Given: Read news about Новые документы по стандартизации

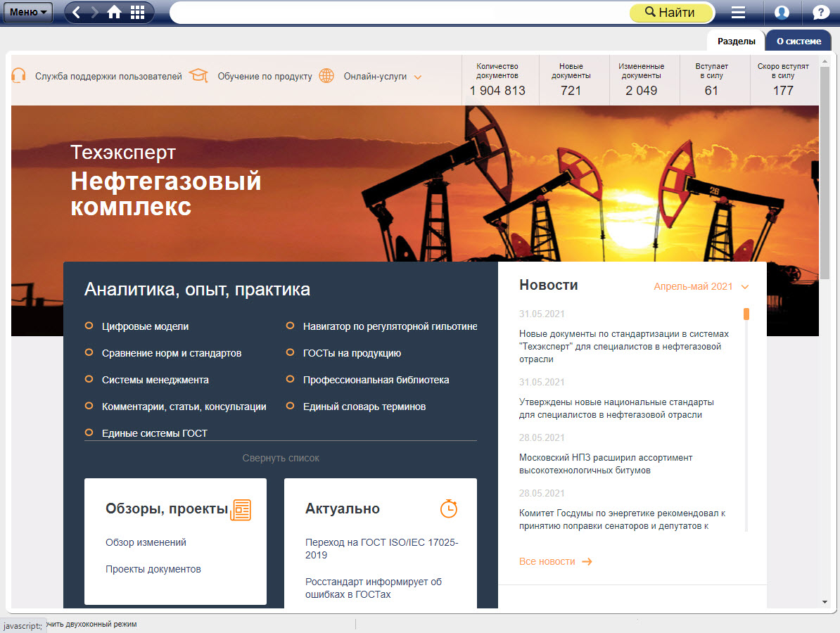Looking at the screenshot, I should [x=623, y=347].
